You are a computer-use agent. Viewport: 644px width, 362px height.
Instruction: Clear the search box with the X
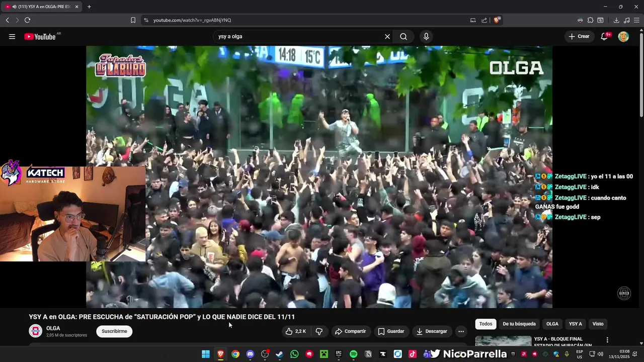387,37
